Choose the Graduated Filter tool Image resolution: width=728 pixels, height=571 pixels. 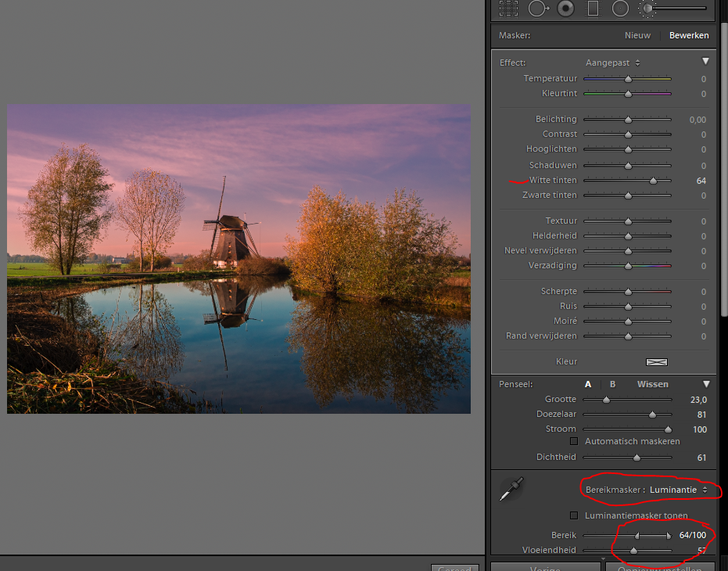point(593,9)
